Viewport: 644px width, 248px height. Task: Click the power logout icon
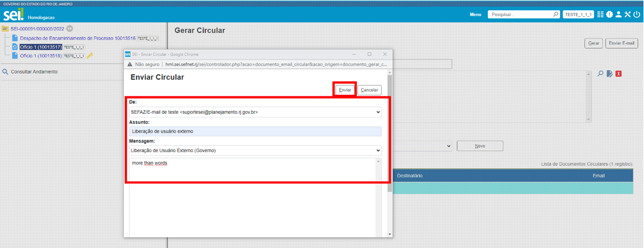pyautogui.click(x=636, y=15)
